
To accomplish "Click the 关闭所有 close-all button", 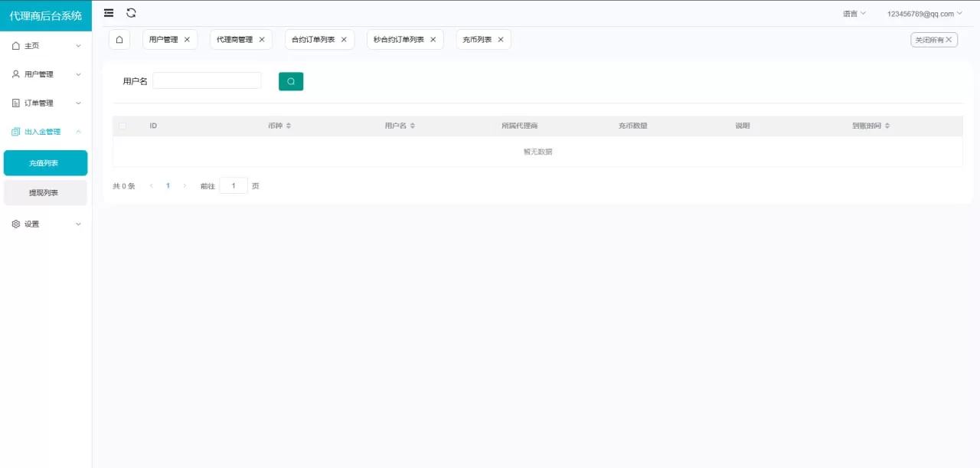I will click(x=933, y=39).
